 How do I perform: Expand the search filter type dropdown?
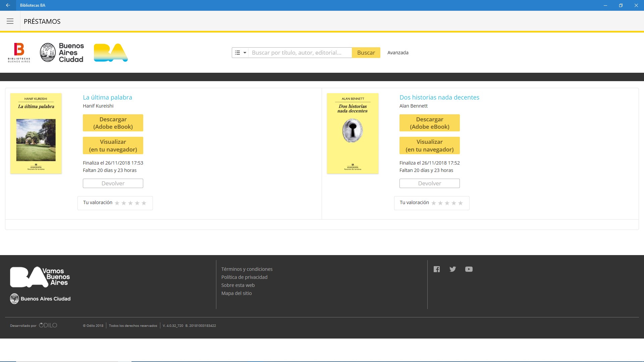240,53
